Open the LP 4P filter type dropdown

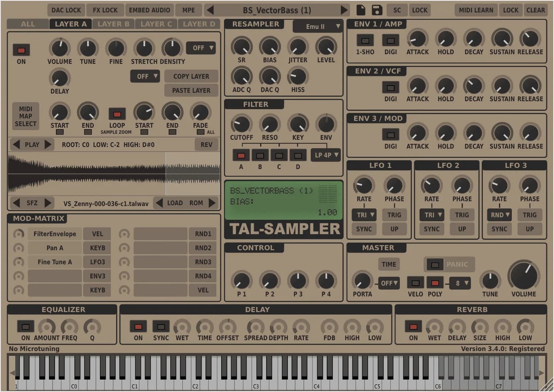tap(325, 155)
